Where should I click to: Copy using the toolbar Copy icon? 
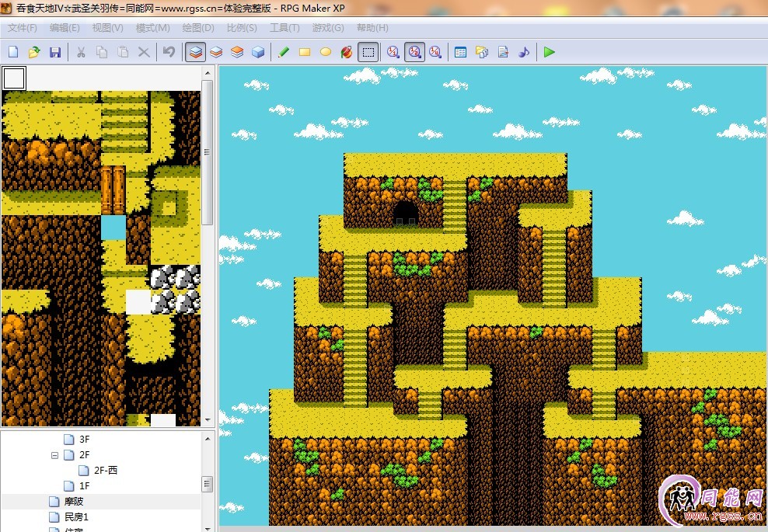(x=102, y=52)
